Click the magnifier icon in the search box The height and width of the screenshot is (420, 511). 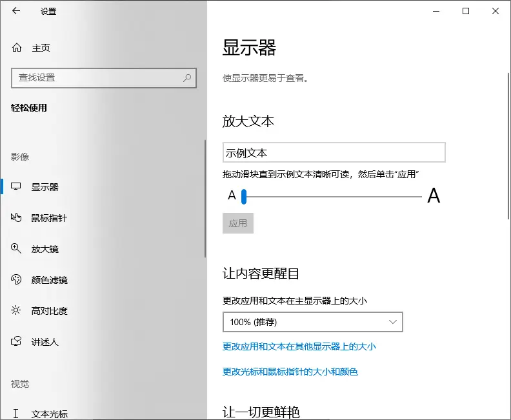pyautogui.click(x=187, y=78)
